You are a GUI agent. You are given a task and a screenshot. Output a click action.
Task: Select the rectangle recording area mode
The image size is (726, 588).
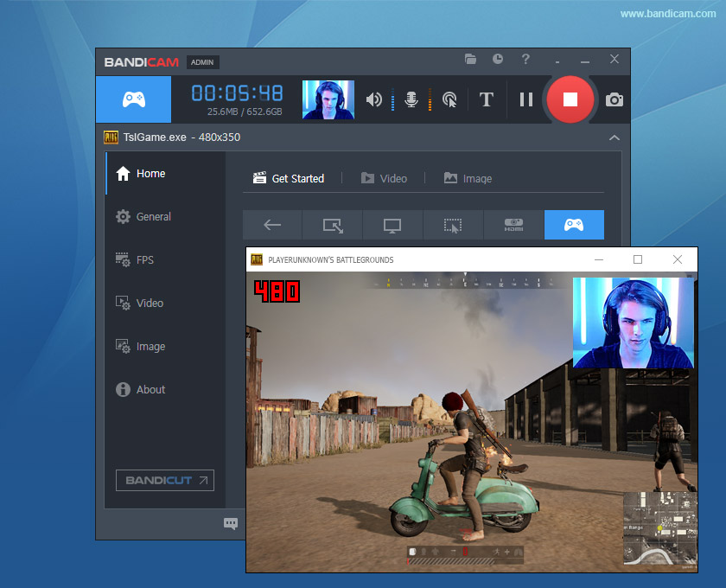(332, 225)
